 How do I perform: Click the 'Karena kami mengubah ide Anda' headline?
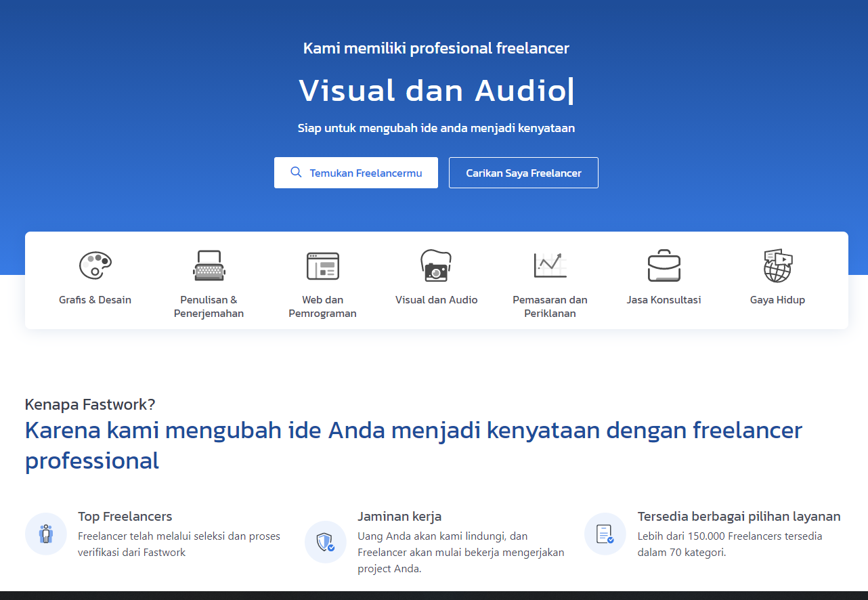point(414,445)
